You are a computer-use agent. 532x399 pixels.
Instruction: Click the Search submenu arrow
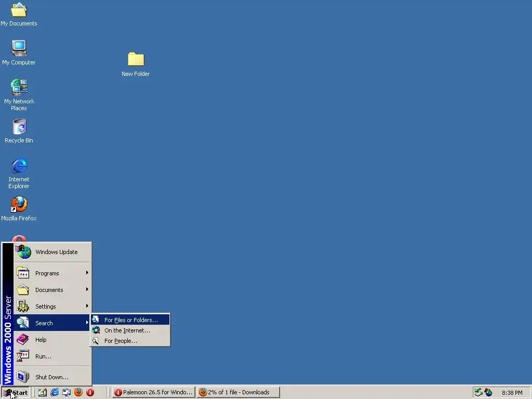(x=87, y=323)
